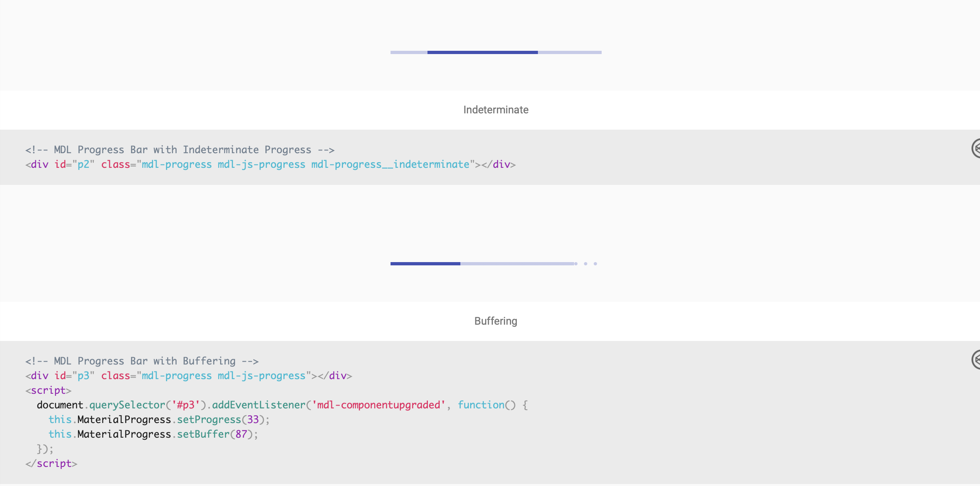The width and height of the screenshot is (980, 486).
Task: Open the Indeterminate example in CodePen
Action: [976, 149]
